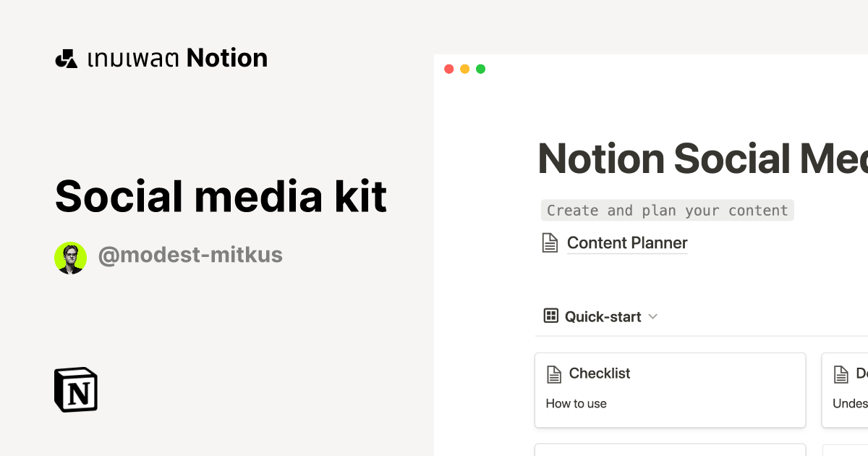Click the 'How to use' card description

pos(576,403)
